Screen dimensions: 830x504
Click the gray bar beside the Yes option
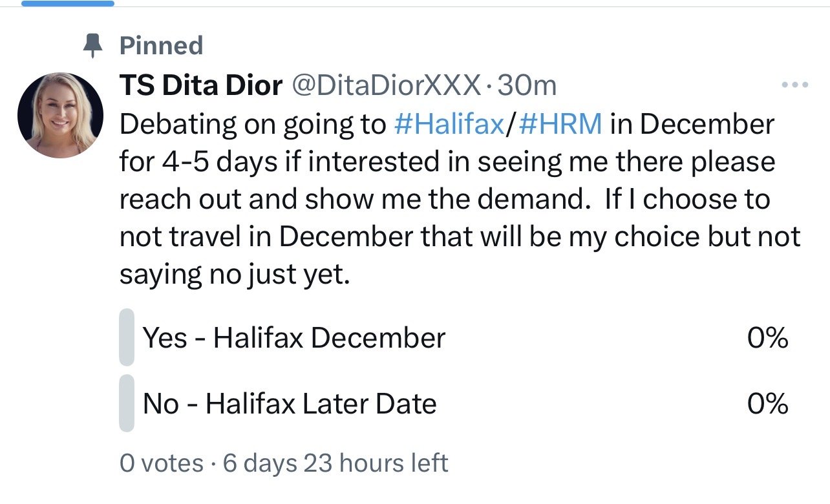127,337
